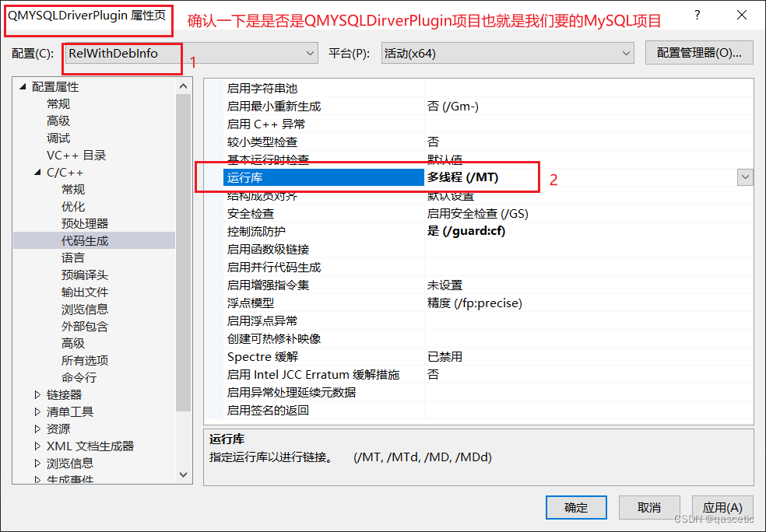766x532 pixels.
Task: Select 优化 in the tree
Action: 73,206
